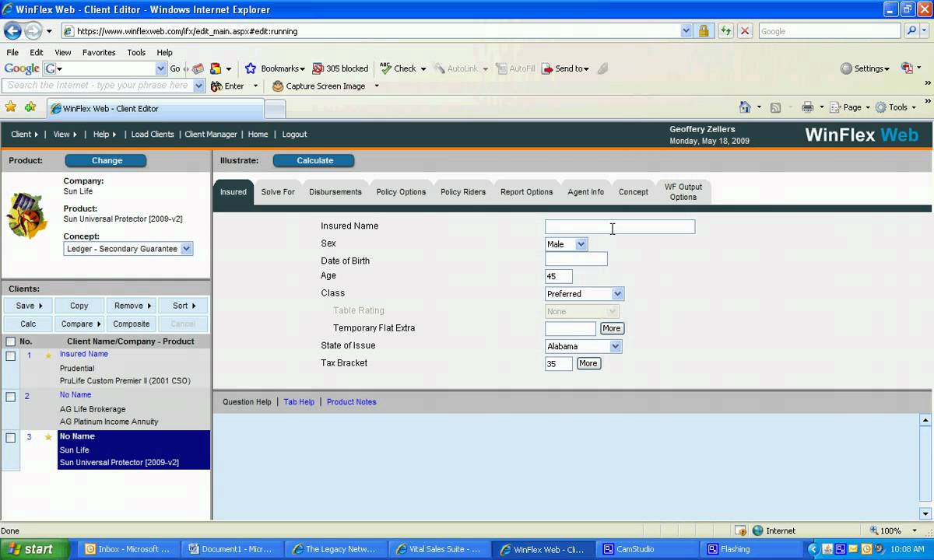Click the Favorites Center star icon

coord(11,107)
